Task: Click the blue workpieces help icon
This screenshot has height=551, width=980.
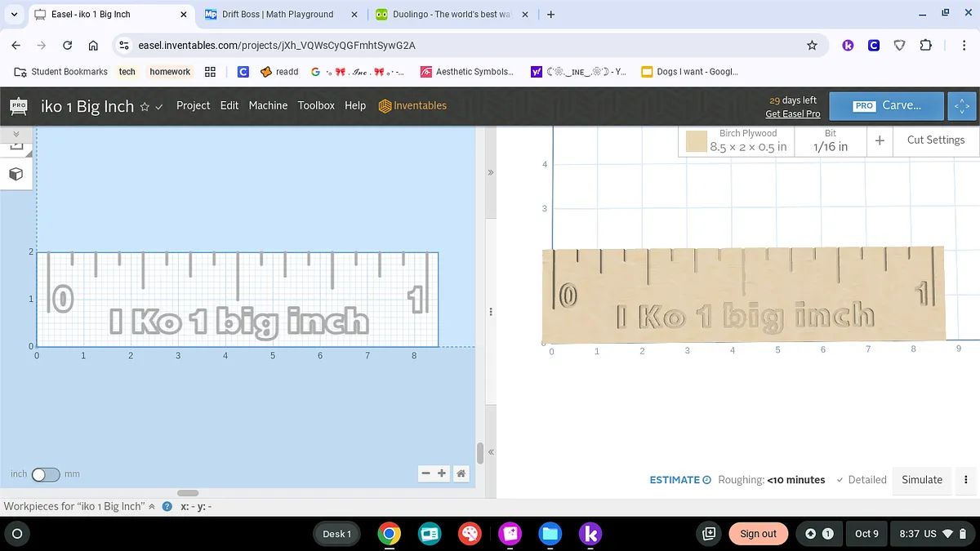Action: [167, 507]
